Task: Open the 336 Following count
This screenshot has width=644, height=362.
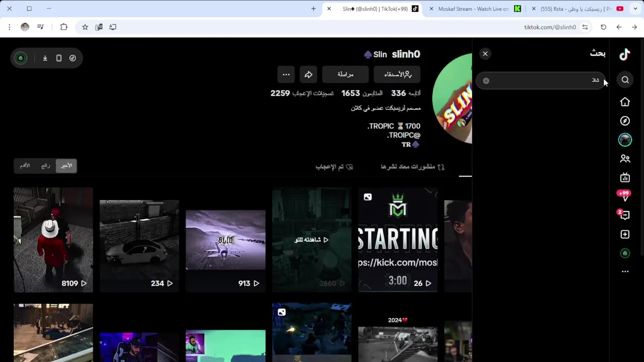Action: pos(406,93)
